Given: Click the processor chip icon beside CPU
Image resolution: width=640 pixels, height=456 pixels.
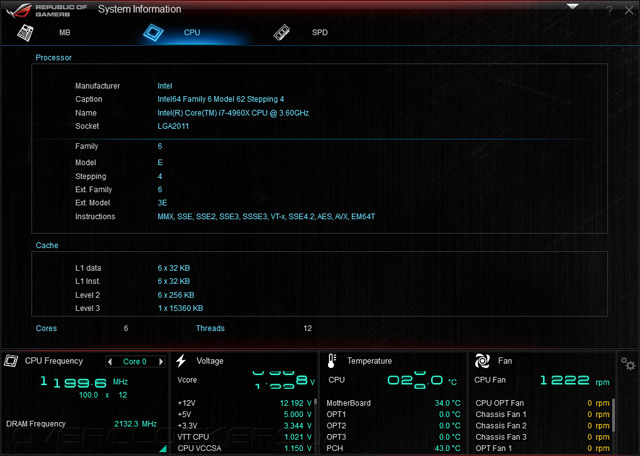Looking at the screenshot, I should pyautogui.click(x=153, y=32).
